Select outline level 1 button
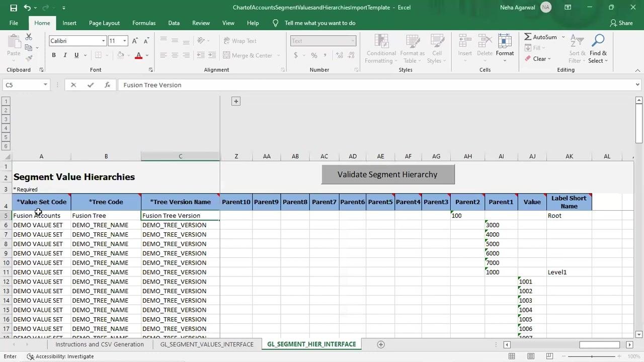This screenshot has height=362, width=644. tap(6, 101)
